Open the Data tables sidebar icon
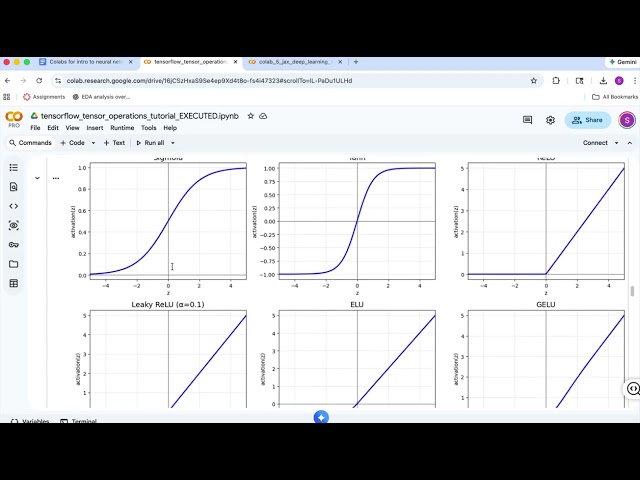 (13, 283)
